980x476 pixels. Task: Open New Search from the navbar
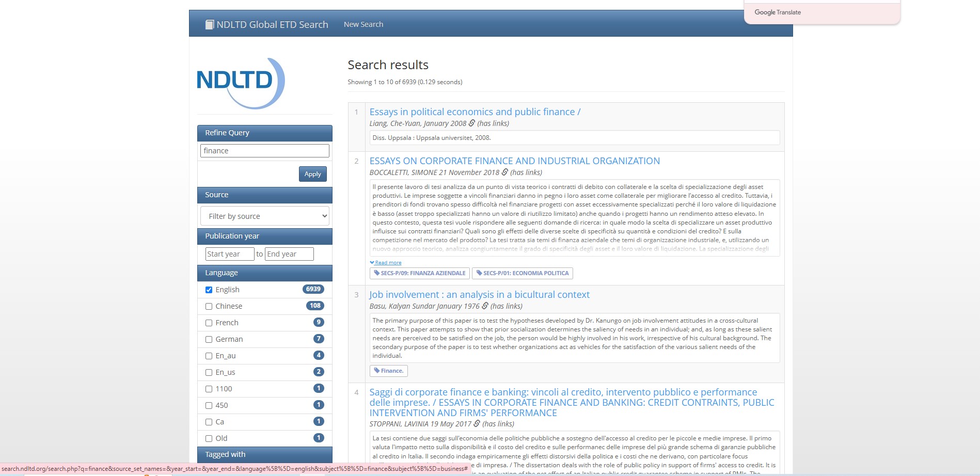coord(363,24)
